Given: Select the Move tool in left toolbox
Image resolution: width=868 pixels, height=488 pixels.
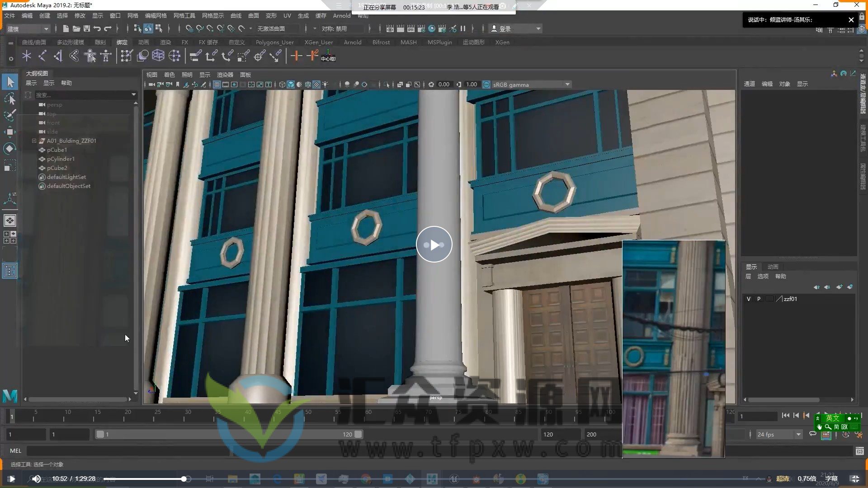Looking at the screenshot, I should tap(9, 132).
